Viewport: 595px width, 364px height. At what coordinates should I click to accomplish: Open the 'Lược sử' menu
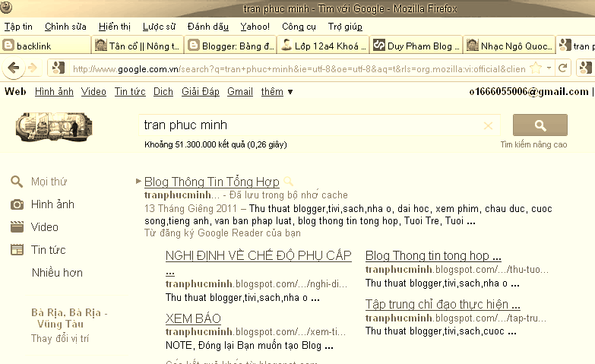pos(159,26)
